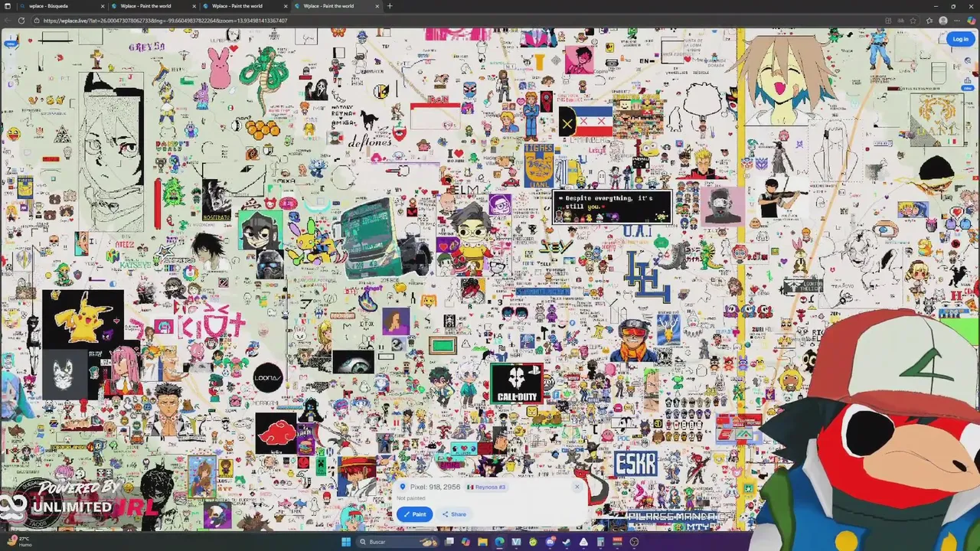Close the pixel info panel
This screenshot has width=980, height=551.
click(577, 487)
